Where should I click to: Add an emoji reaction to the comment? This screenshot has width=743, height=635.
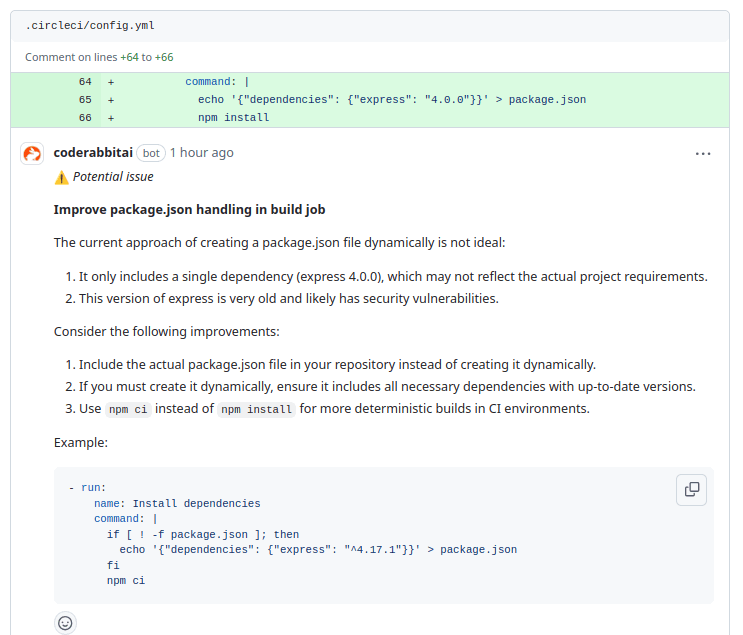click(65, 622)
